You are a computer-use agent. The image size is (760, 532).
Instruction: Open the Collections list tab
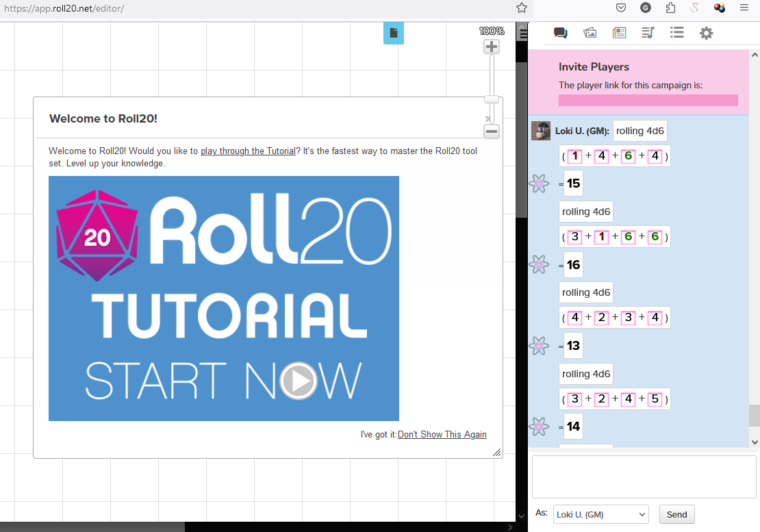(x=677, y=33)
